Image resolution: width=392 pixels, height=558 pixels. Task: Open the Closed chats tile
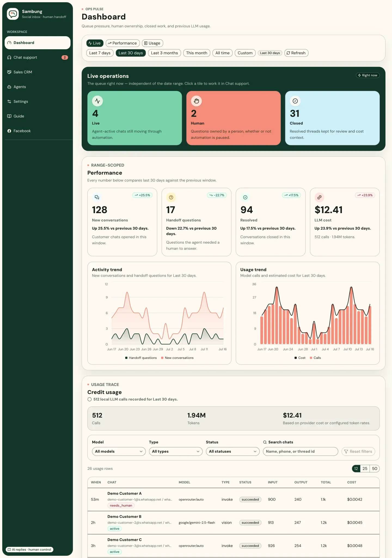point(332,118)
